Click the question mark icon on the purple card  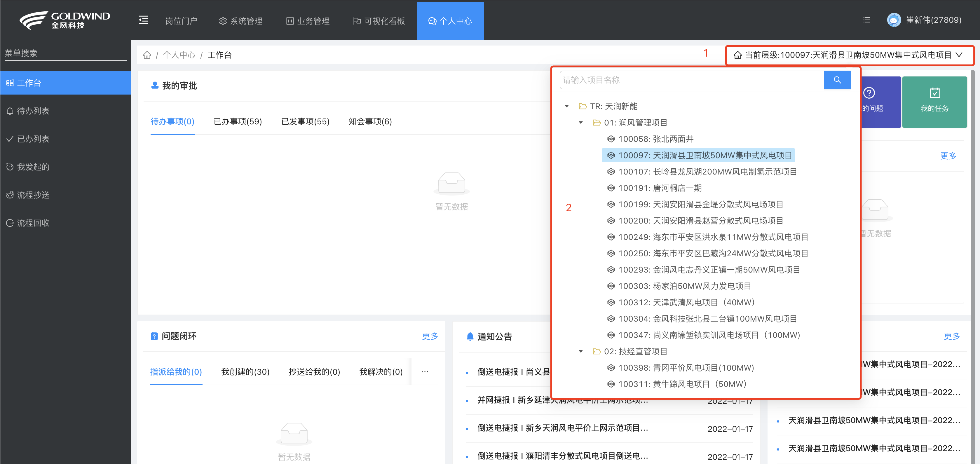(869, 93)
